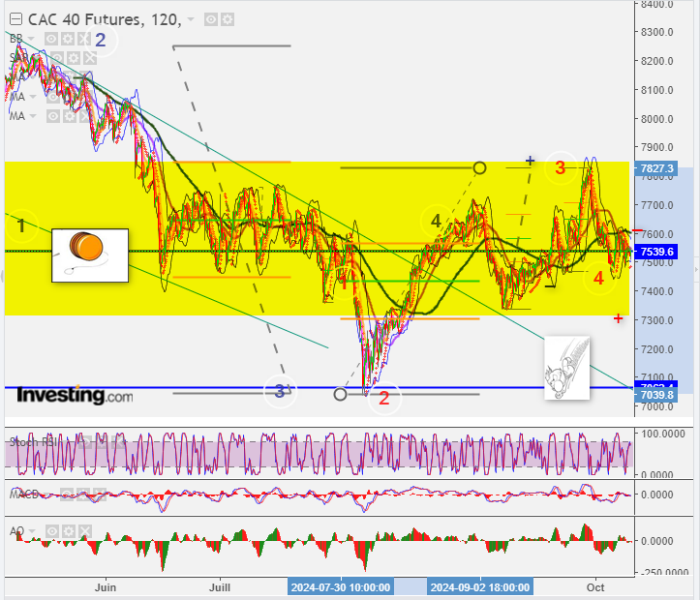Toggle visibility of the AO indicator
700x600 pixels.
point(52,531)
